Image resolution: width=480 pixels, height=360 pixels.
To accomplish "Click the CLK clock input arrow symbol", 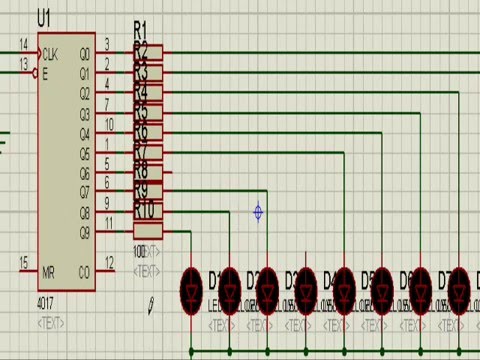I will tap(40, 53).
